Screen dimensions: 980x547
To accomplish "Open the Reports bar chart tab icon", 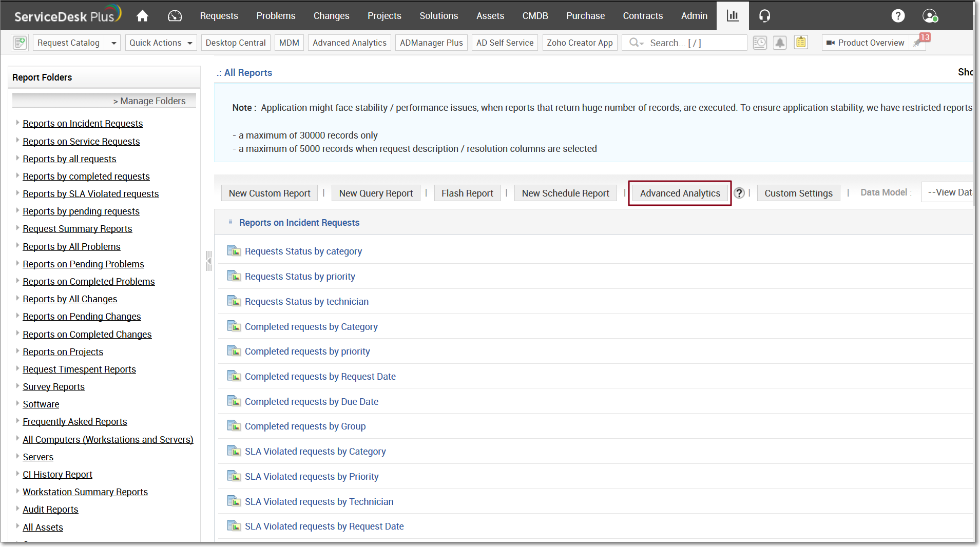I will [x=733, y=16].
